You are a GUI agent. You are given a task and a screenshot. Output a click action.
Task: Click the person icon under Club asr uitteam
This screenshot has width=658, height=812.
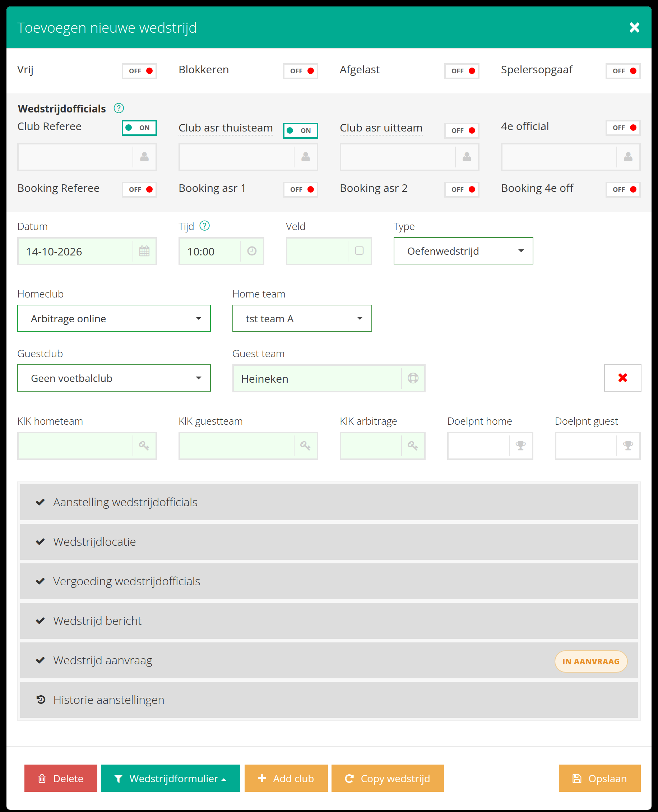click(467, 157)
